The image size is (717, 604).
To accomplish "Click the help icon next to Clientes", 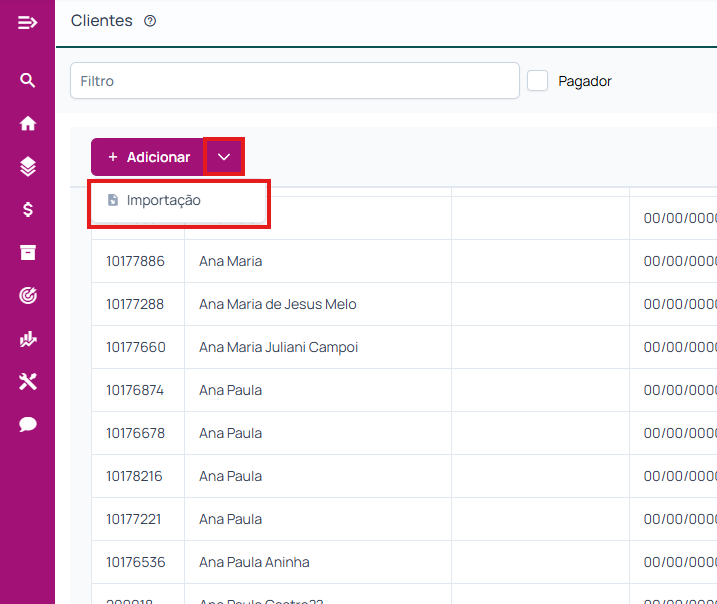I will (x=150, y=21).
